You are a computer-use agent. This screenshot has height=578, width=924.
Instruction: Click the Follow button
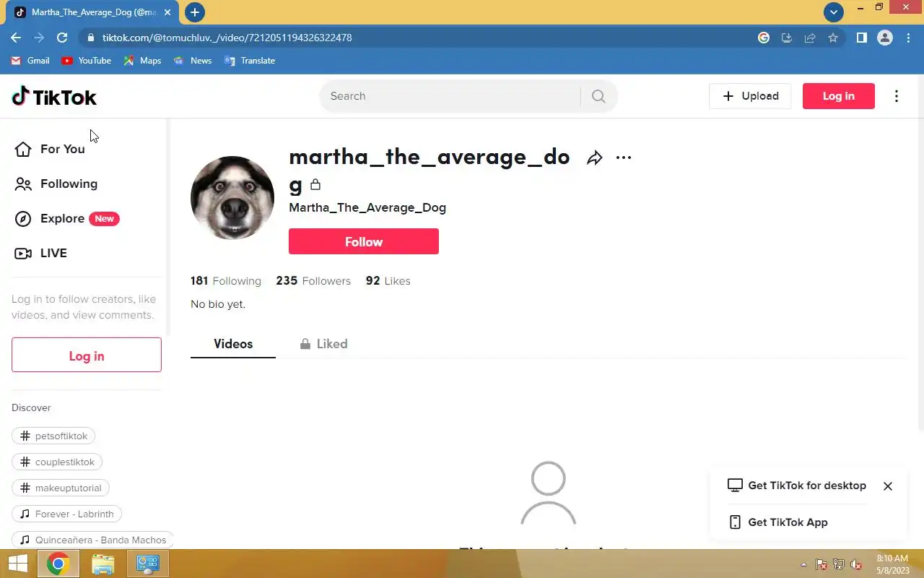tap(364, 241)
